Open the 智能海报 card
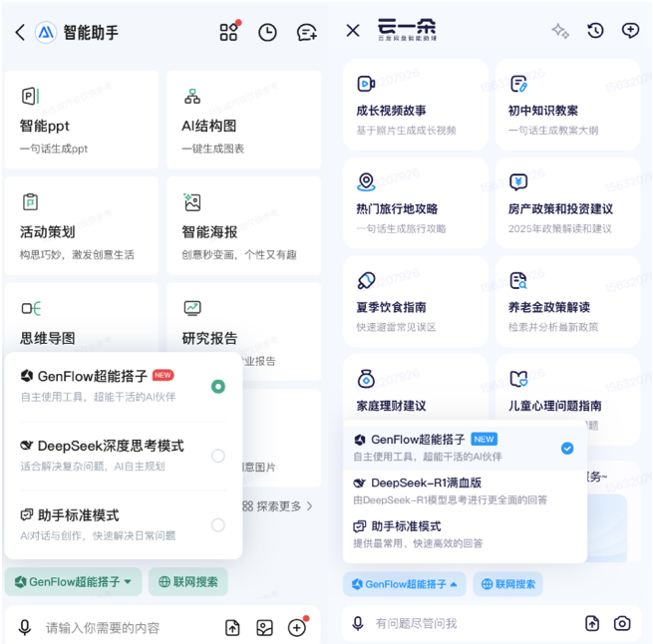 [244, 225]
